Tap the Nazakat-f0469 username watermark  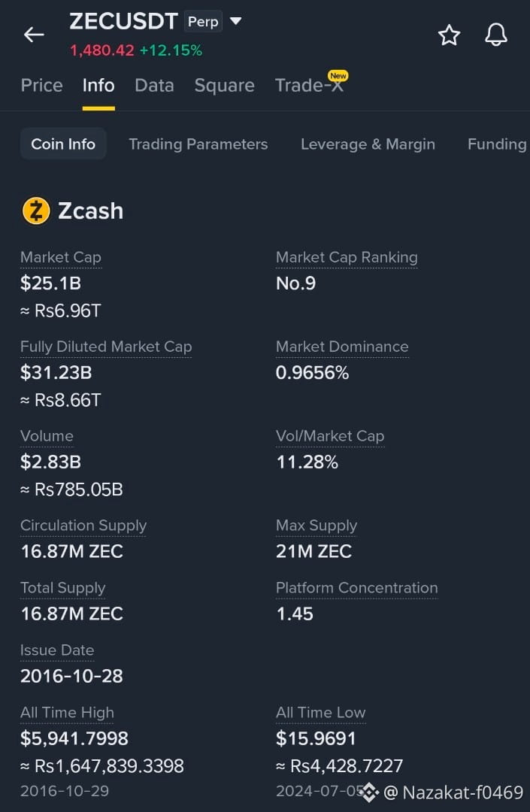(x=453, y=792)
